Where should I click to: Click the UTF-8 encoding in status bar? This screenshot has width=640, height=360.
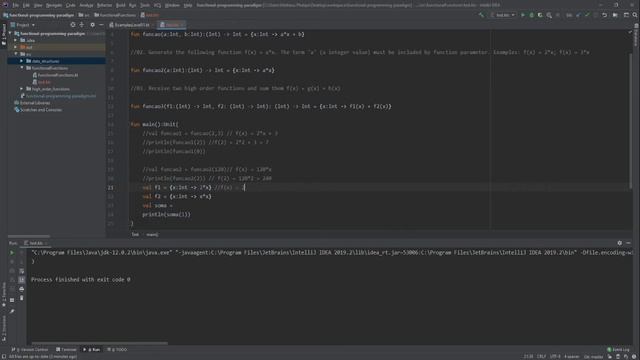click(556, 356)
